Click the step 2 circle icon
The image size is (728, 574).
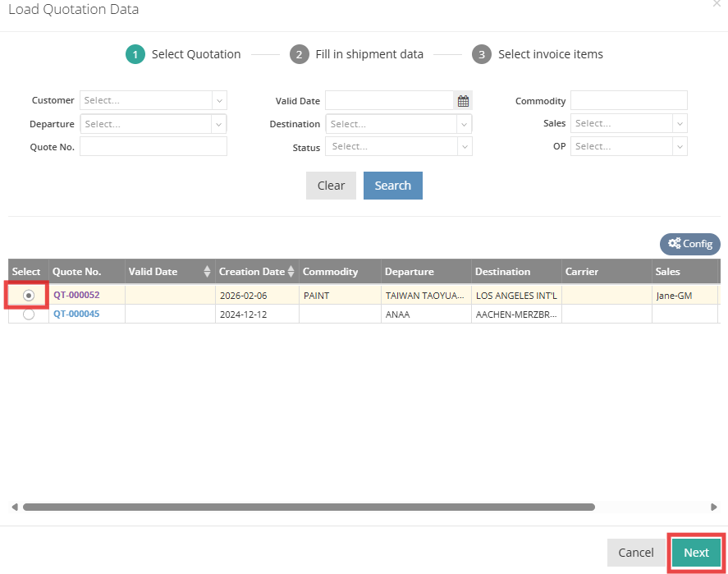coord(300,54)
